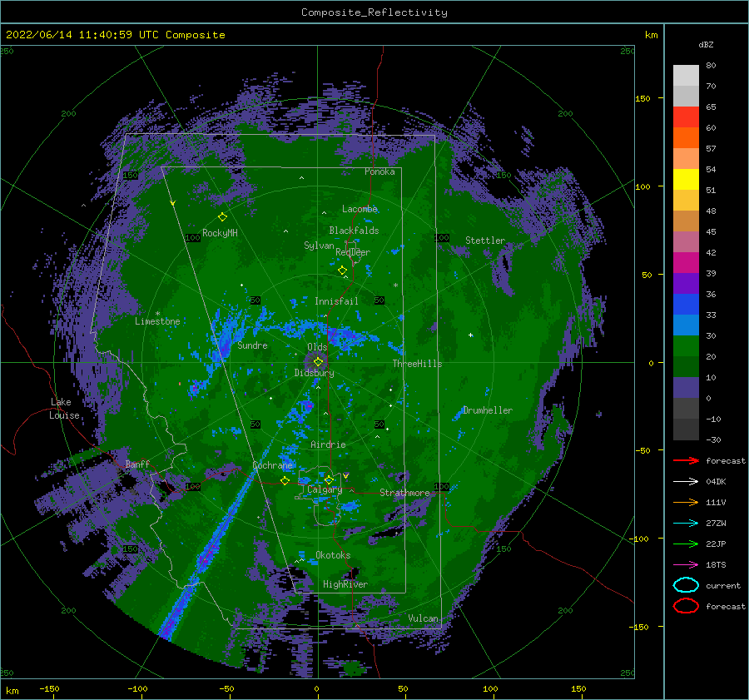Select the purple 39 dBZ color band

(686, 284)
